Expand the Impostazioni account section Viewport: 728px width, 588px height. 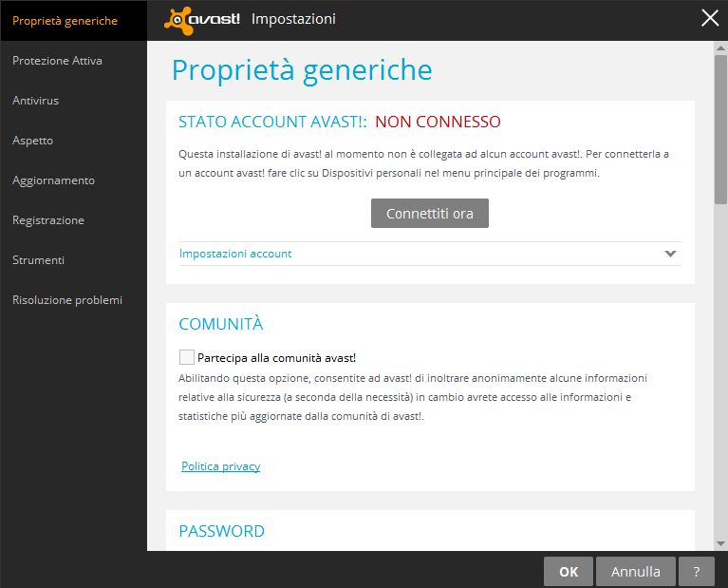[235, 254]
